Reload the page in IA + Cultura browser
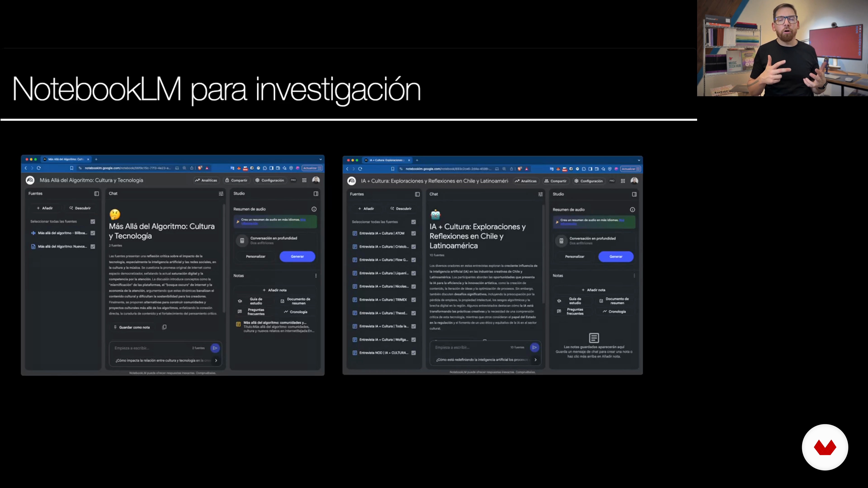 pos(360,169)
